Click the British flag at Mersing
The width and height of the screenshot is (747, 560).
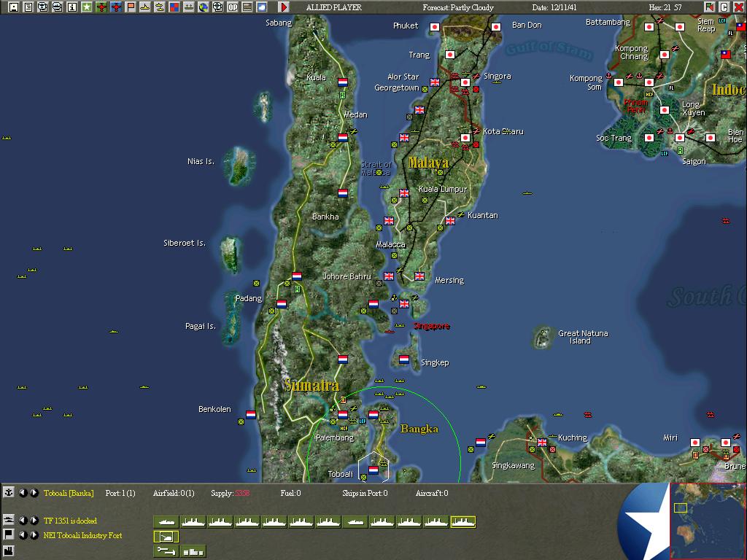point(419,276)
